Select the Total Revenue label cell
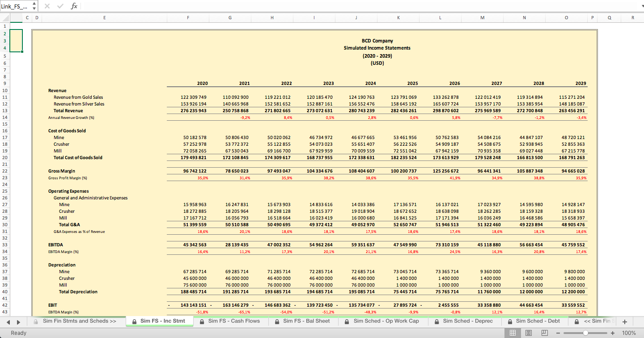The image size is (644, 338). [x=68, y=110]
